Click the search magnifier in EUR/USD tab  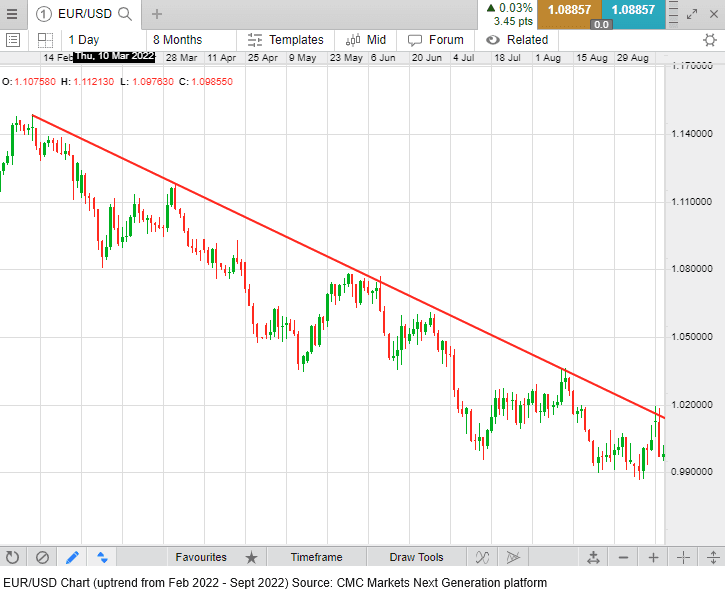coord(124,13)
